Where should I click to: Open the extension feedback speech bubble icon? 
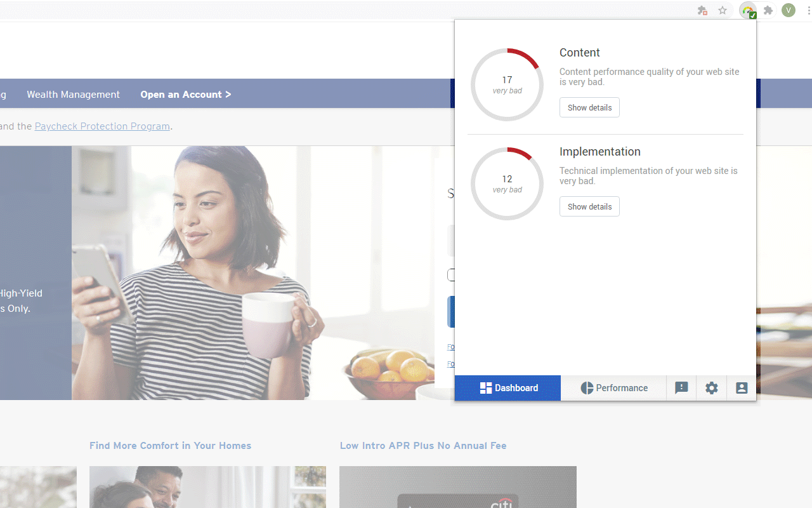pyautogui.click(x=681, y=387)
